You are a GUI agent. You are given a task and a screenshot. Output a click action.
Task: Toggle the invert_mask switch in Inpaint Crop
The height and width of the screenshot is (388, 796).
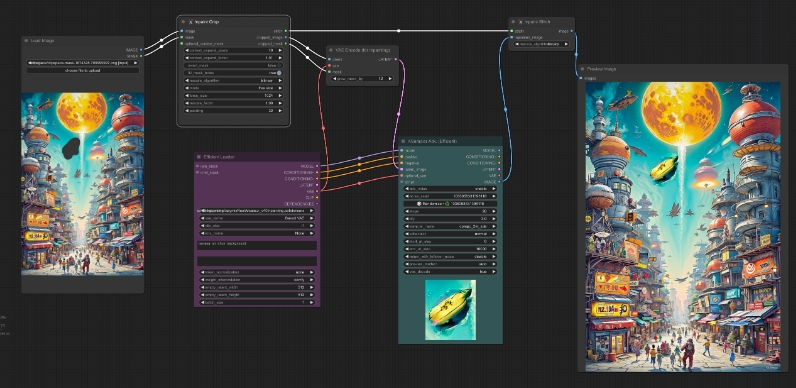point(233,66)
